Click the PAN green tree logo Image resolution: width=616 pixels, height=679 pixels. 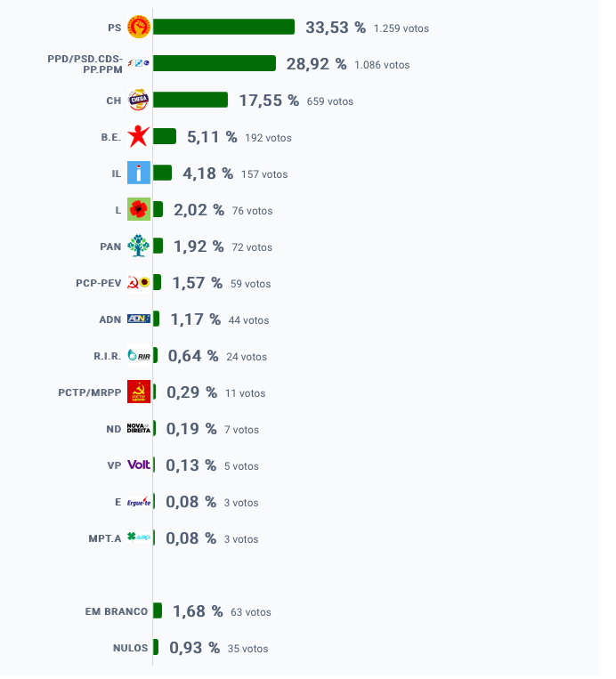(139, 246)
